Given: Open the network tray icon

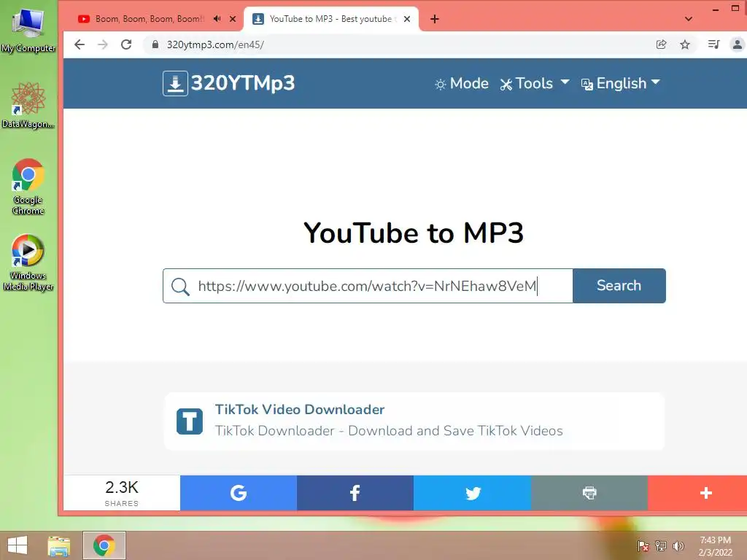Looking at the screenshot, I should coord(661,545).
